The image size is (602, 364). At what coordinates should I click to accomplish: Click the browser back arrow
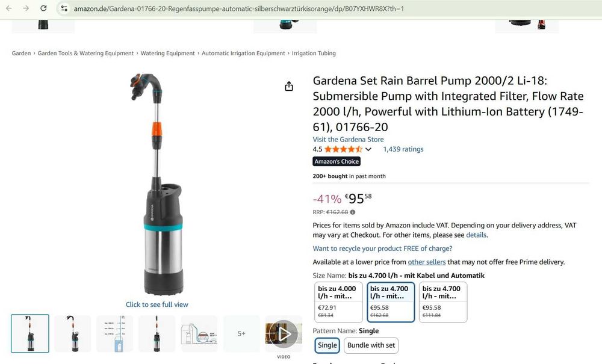tap(9, 8)
